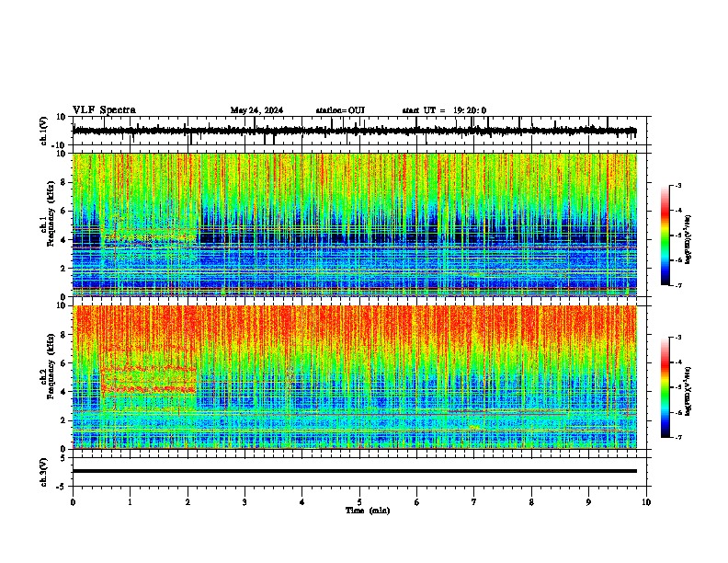The width and height of the screenshot is (728, 563).
Task: Click the log(PSD) label beside ch.1 colorbar
Action: (688, 239)
